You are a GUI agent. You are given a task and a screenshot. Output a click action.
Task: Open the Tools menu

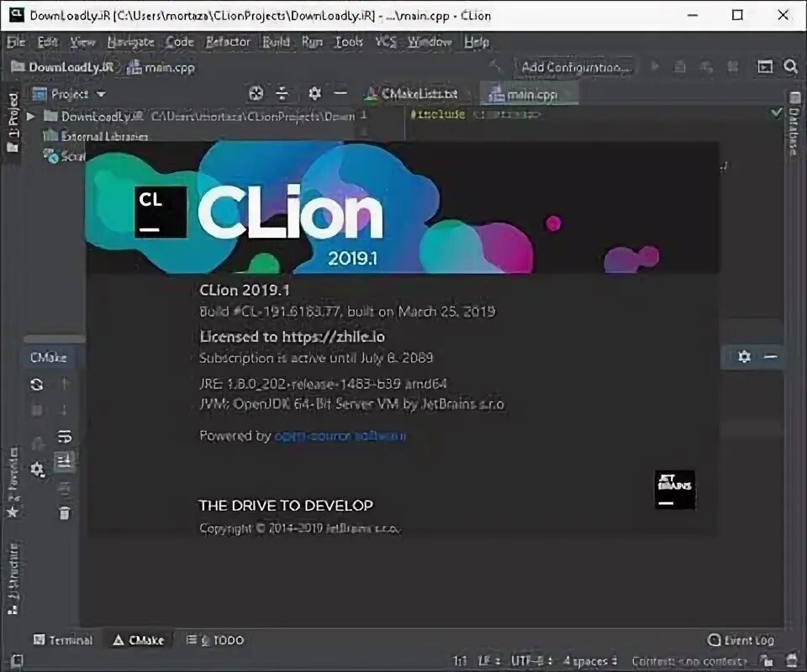(349, 42)
